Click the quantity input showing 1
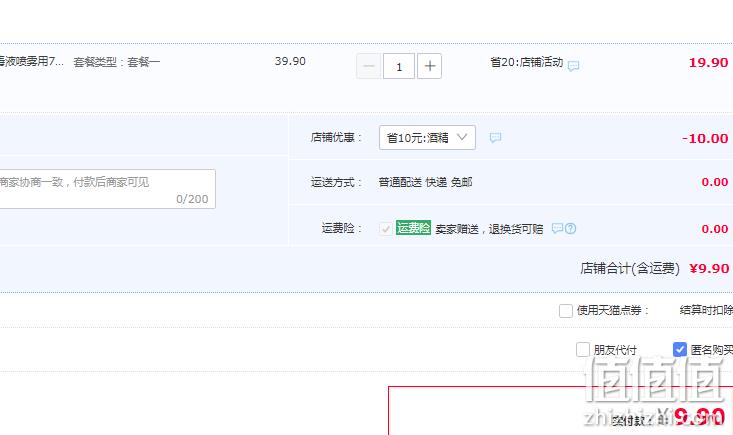The height and width of the screenshot is (435, 733). (399, 66)
